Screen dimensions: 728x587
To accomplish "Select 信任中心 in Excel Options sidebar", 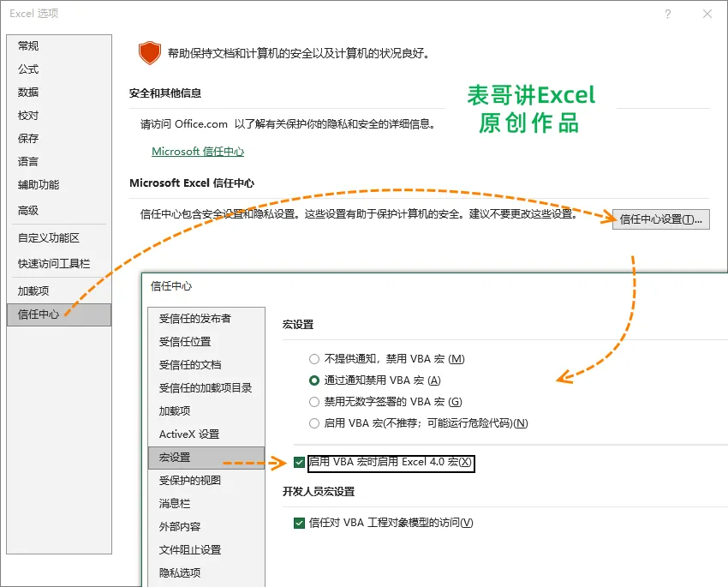I will (x=59, y=314).
